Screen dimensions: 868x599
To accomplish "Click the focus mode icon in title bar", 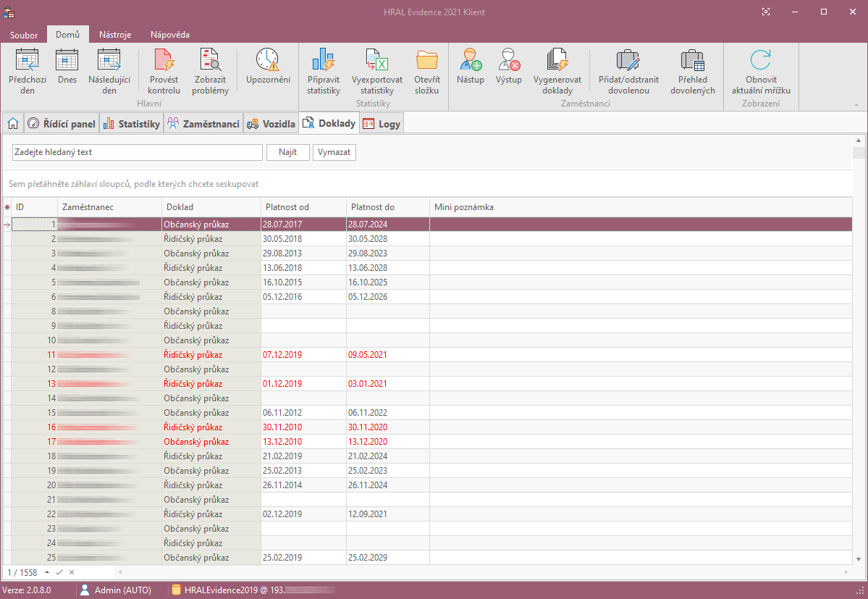I will tap(766, 12).
